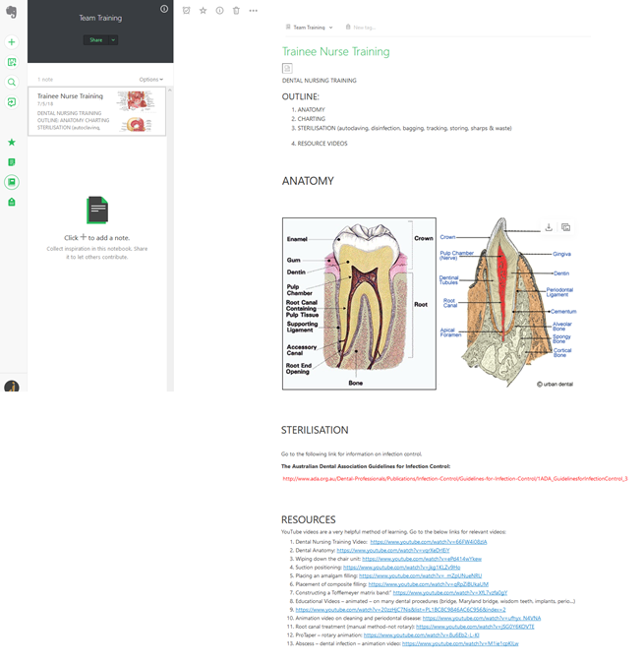Click outline item '4. RESOURCE VIDEOS'
This screenshot has height=663, width=644.
[x=320, y=144]
